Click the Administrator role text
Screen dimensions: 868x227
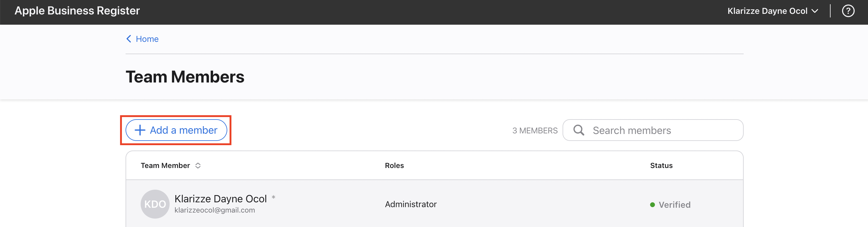(x=411, y=204)
